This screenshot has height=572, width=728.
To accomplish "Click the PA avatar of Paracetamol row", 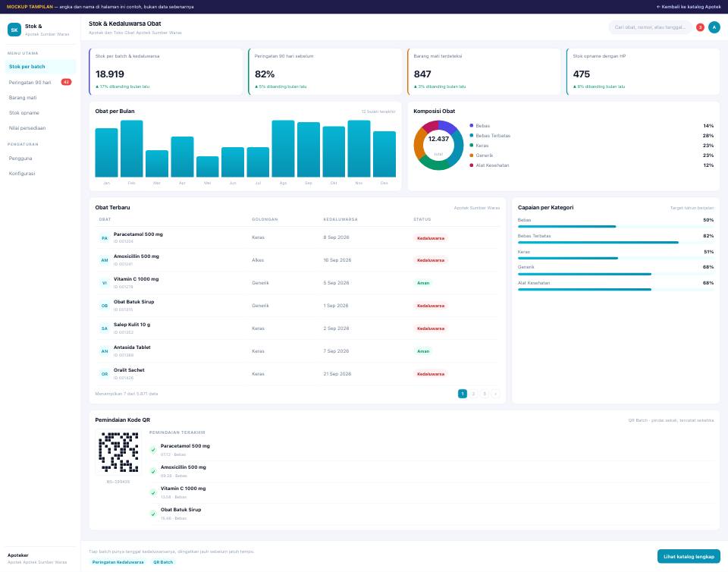I will pos(105,238).
